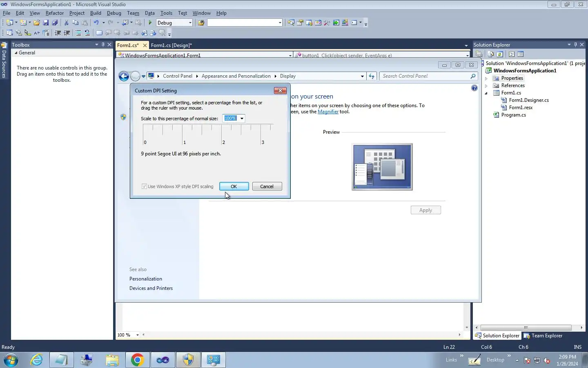
Task: Select Program.cs in Solution Explorer
Action: pyautogui.click(x=513, y=115)
